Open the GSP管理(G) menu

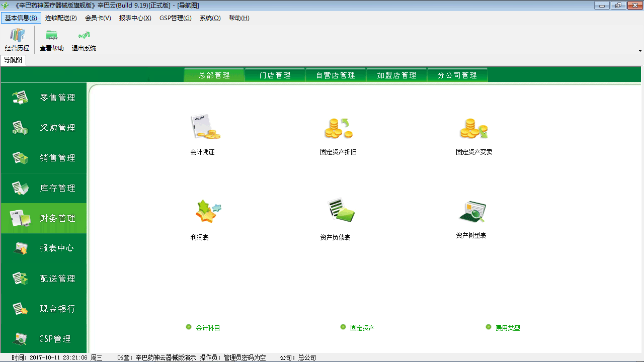point(176,18)
